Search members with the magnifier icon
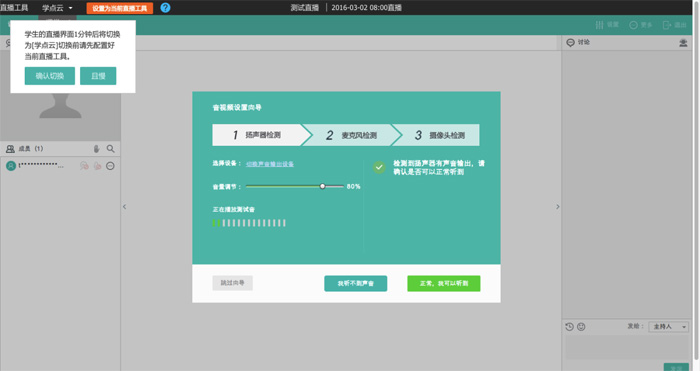700x371 pixels. tap(110, 149)
